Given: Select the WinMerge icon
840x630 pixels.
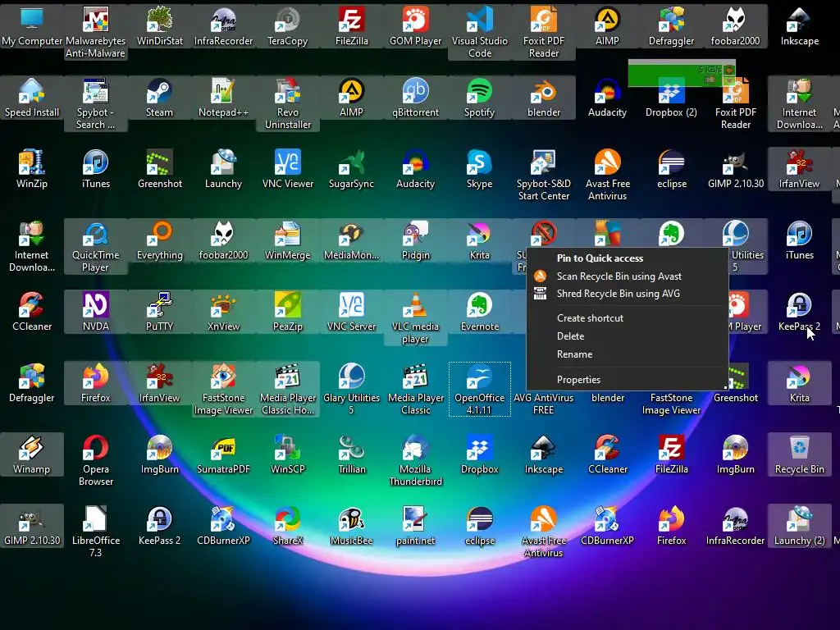Looking at the screenshot, I should point(288,240).
